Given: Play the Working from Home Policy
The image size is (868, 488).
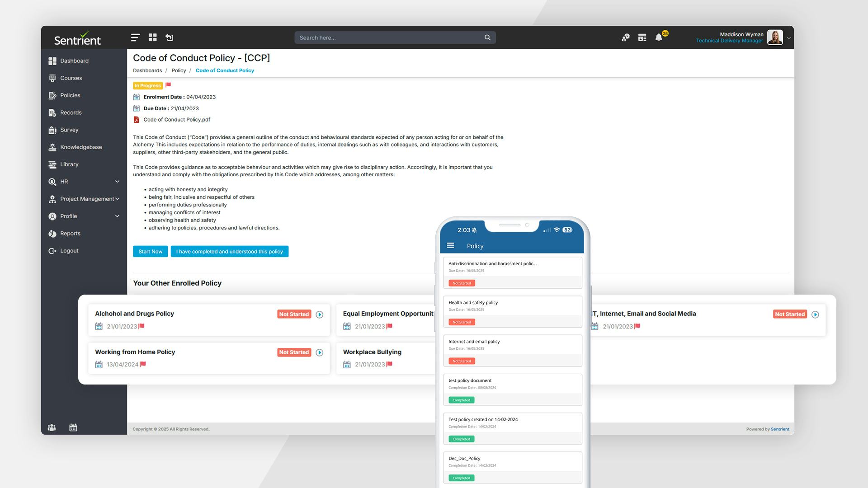Looking at the screenshot, I should (x=320, y=352).
